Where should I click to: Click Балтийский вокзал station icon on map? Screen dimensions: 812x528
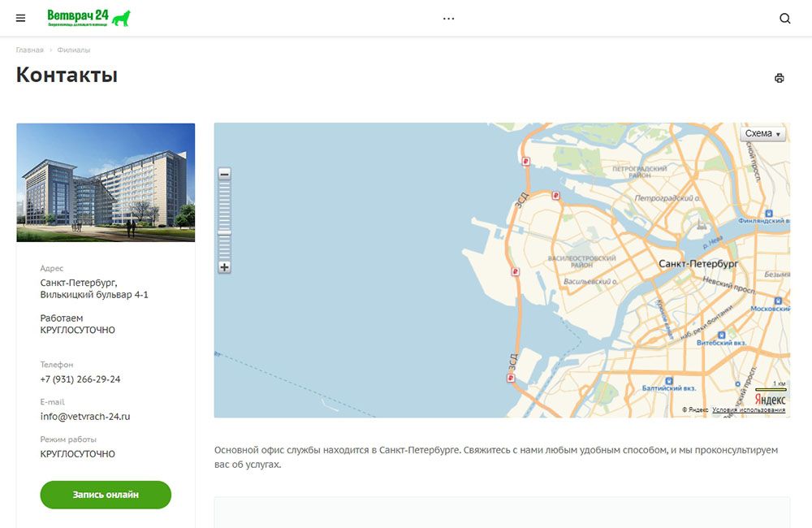(668, 380)
